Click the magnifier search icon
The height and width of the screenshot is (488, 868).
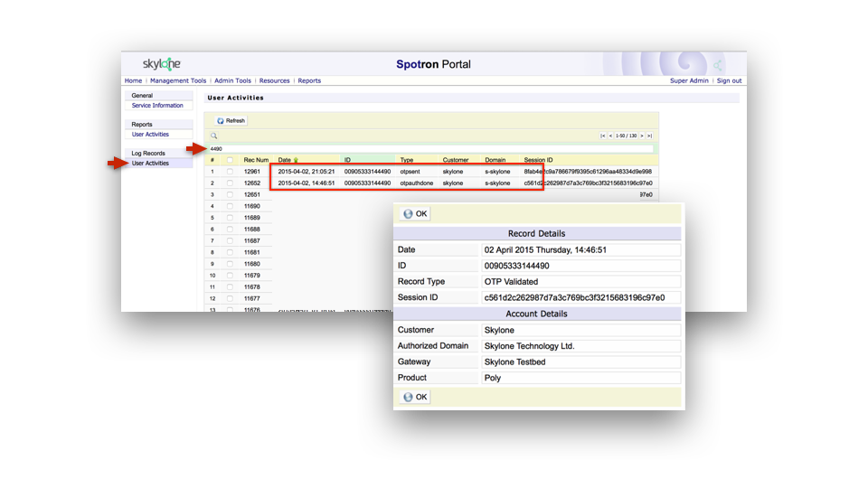tap(214, 136)
